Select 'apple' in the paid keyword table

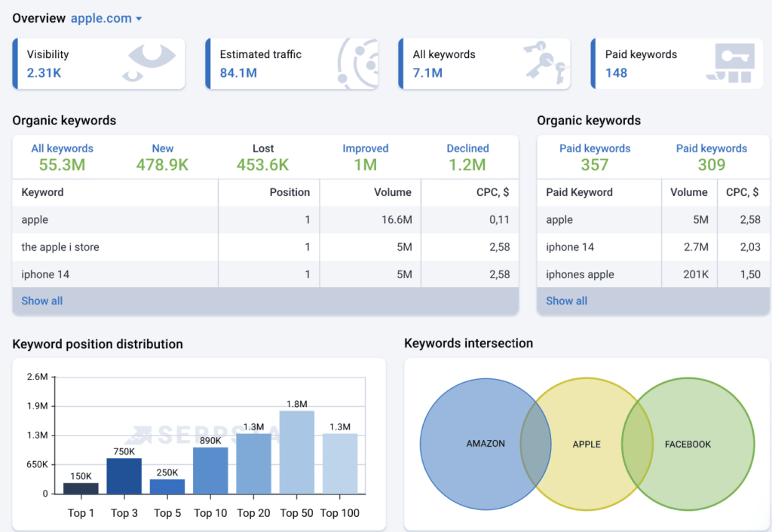[x=559, y=220]
